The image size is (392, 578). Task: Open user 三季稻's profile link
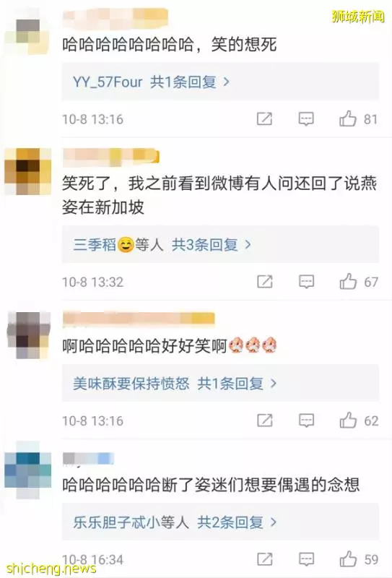[x=95, y=244]
